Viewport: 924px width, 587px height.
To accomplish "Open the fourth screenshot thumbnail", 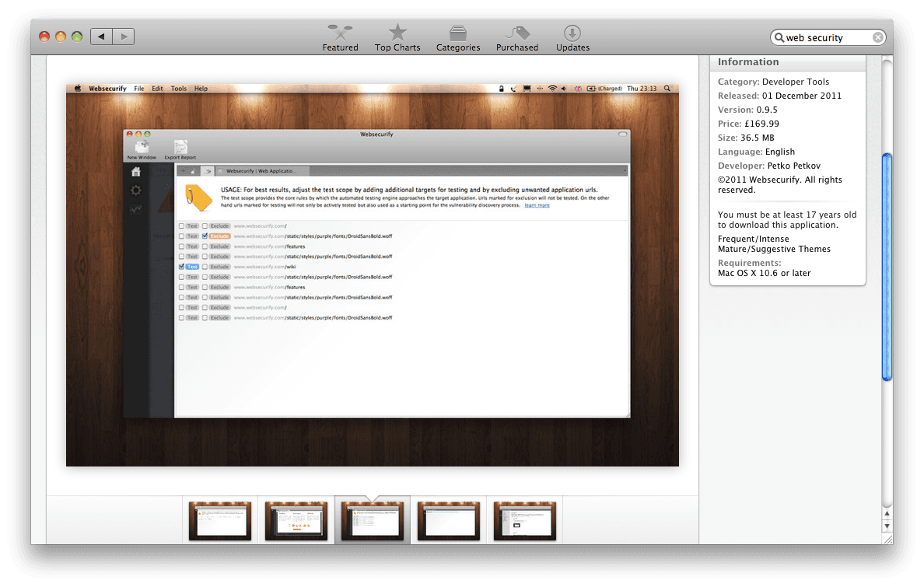I will [449, 520].
